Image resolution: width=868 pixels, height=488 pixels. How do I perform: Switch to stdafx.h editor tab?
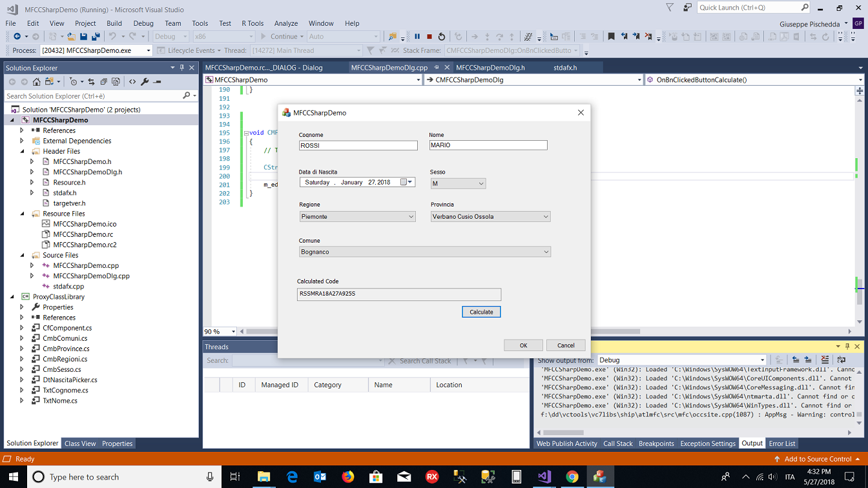tap(565, 67)
